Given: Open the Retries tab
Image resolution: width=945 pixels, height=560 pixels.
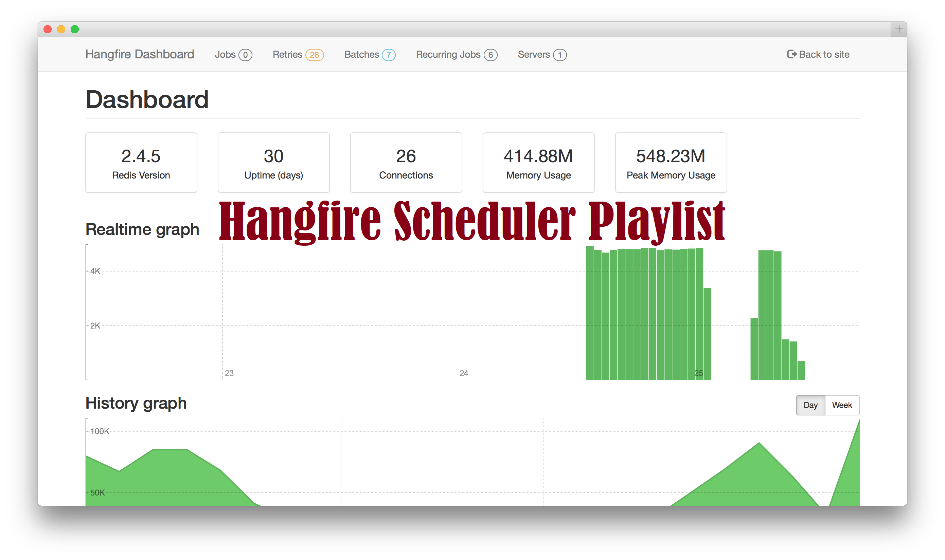Looking at the screenshot, I should pyautogui.click(x=298, y=55).
